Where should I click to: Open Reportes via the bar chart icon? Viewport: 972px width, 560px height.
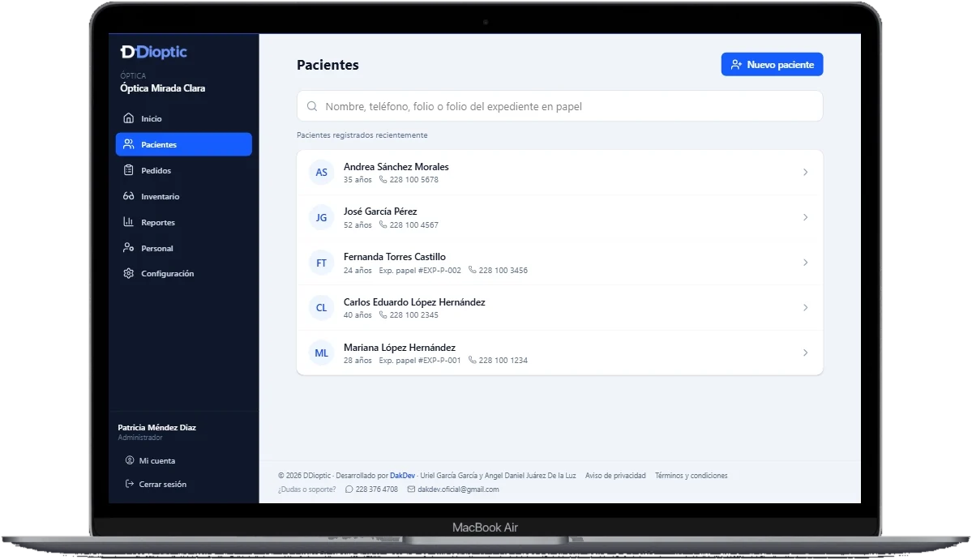coord(128,222)
